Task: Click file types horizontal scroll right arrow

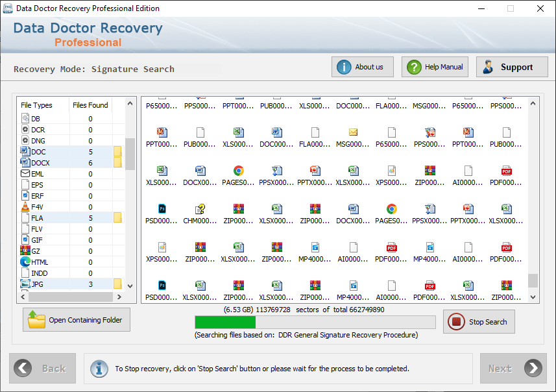Action: [x=119, y=297]
